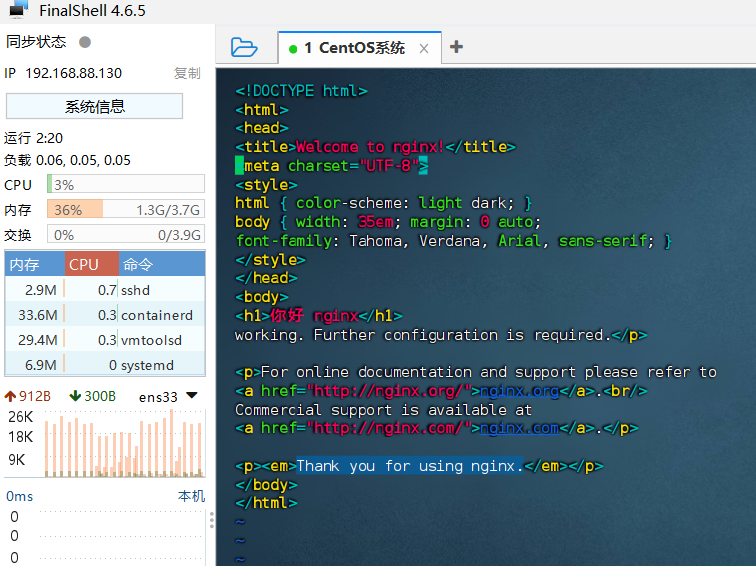This screenshot has width=756, height=566.
Task: Sort processes by 内存 column header
Action: [x=35, y=264]
